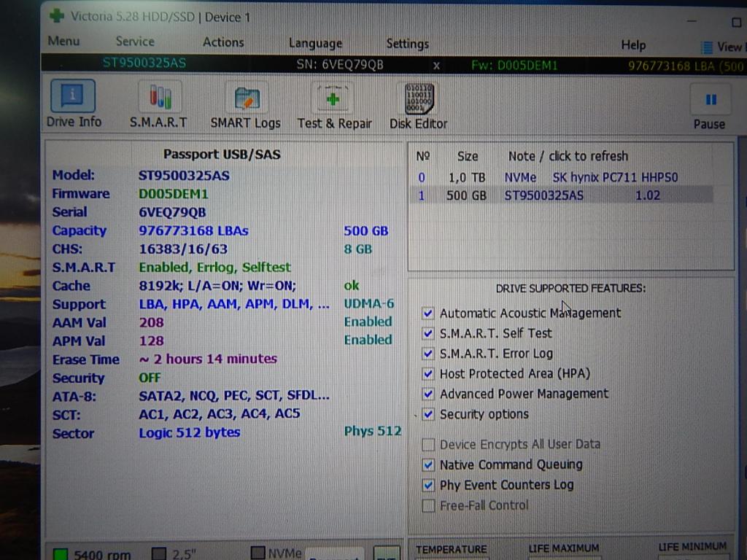
Task: Click the DRIVE SUPPORTED FEATURES heading
Action: tap(570, 289)
